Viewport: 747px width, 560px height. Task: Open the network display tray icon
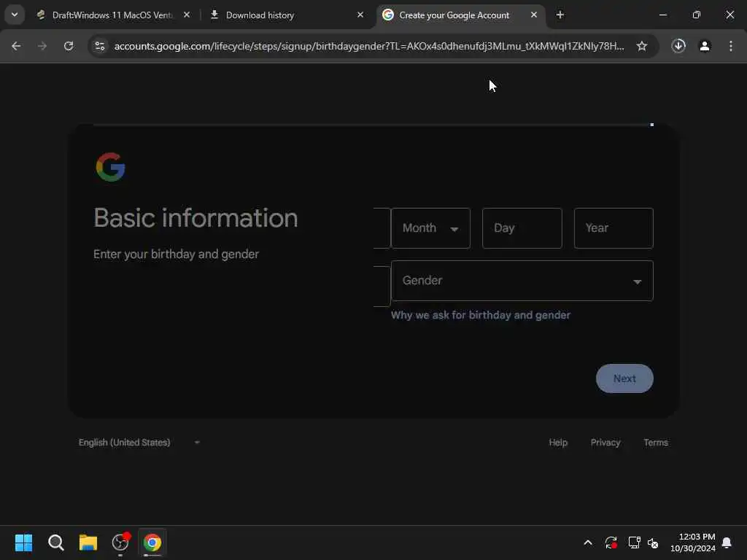pos(634,542)
